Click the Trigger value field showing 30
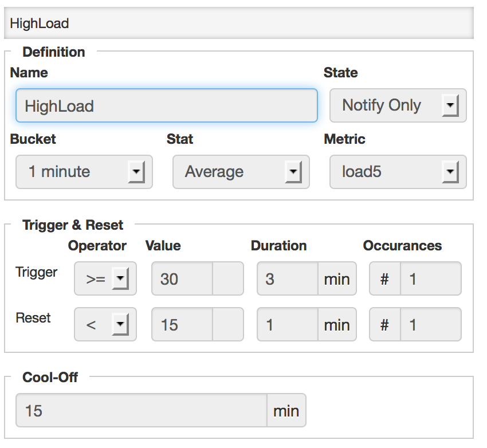This screenshot has height=448, width=487. coord(182,279)
